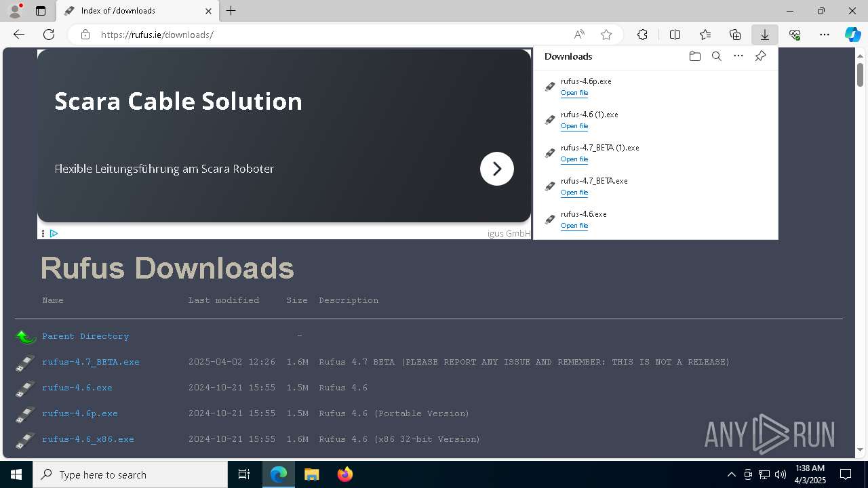Launch Firefox from taskbar
Screen dimensions: 868x488
[x=345, y=474]
